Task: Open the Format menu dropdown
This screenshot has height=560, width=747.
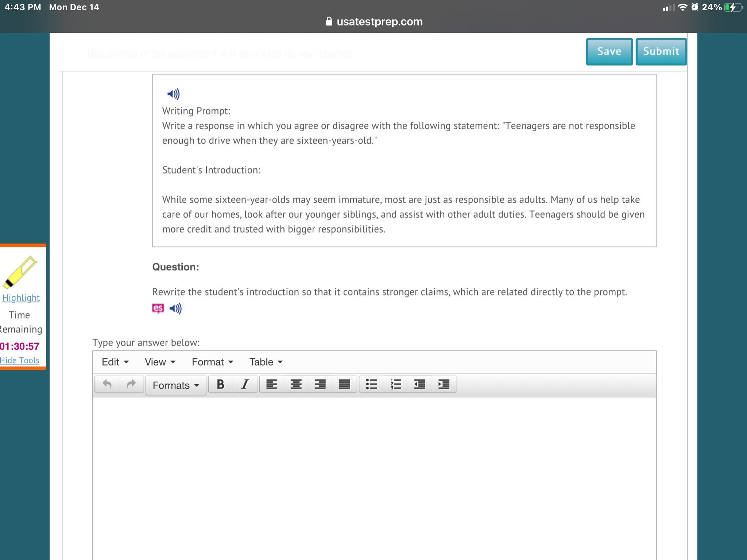Action: tap(212, 362)
